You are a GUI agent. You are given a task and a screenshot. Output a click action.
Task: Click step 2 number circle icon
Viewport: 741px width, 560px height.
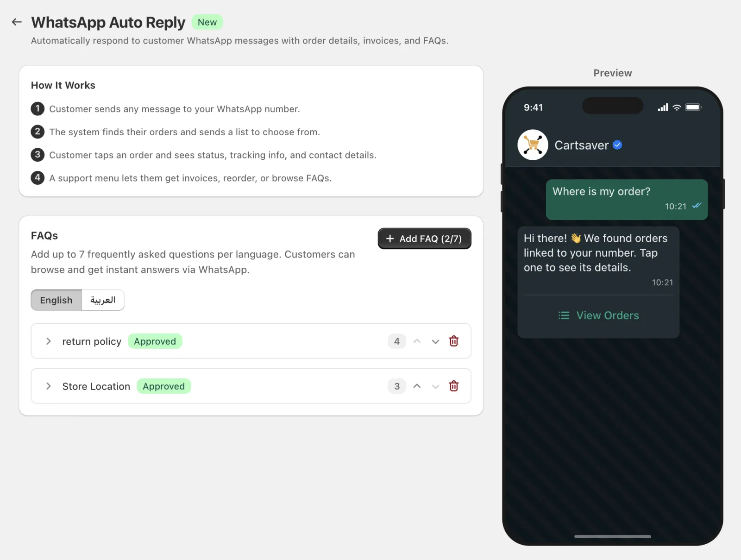pyautogui.click(x=38, y=132)
